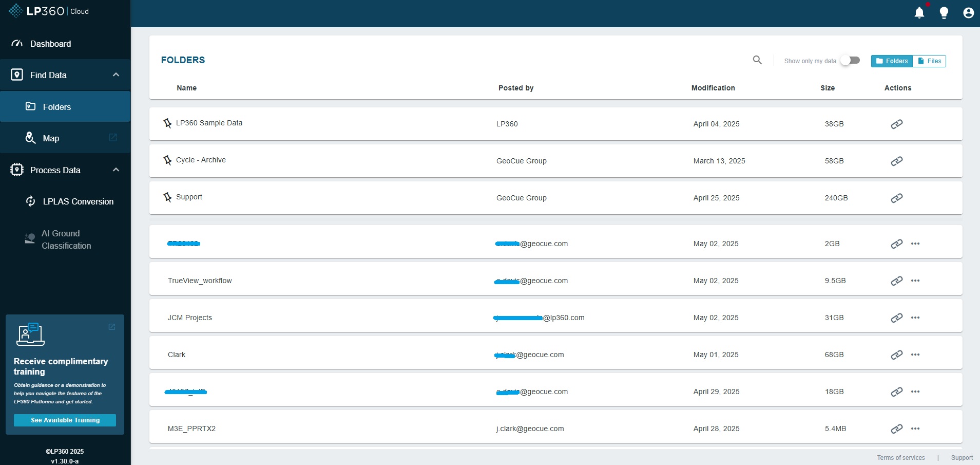Click March 13, 2025 modification date
Viewport: 980px width, 465px height.
[x=719, y=161]
